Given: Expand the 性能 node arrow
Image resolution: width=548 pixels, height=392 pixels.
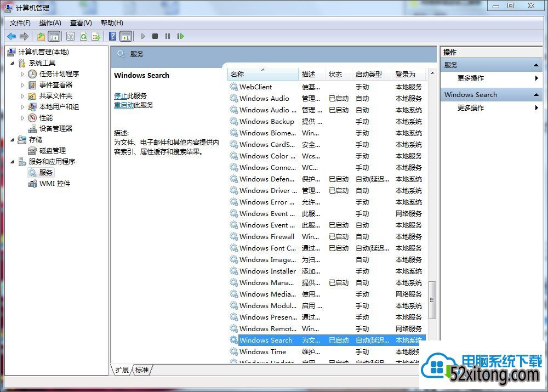Looking at the screenshot, I should [x=22, y=118].
